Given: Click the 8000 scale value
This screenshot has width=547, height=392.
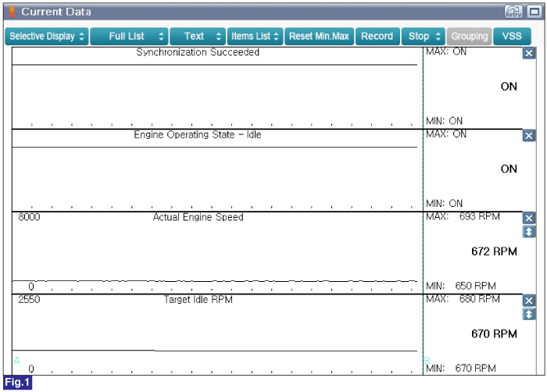Looking at the screenshot, I should click(x=30, y=217).
